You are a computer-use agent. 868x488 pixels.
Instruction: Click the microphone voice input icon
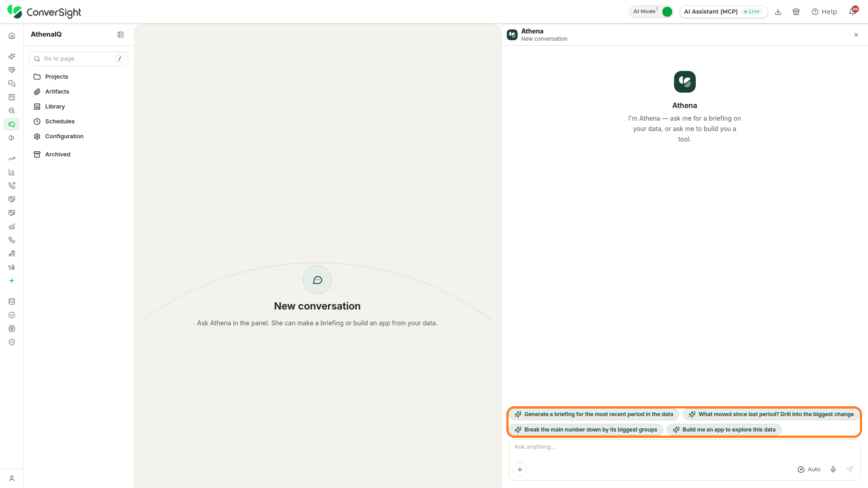[833, 469]
